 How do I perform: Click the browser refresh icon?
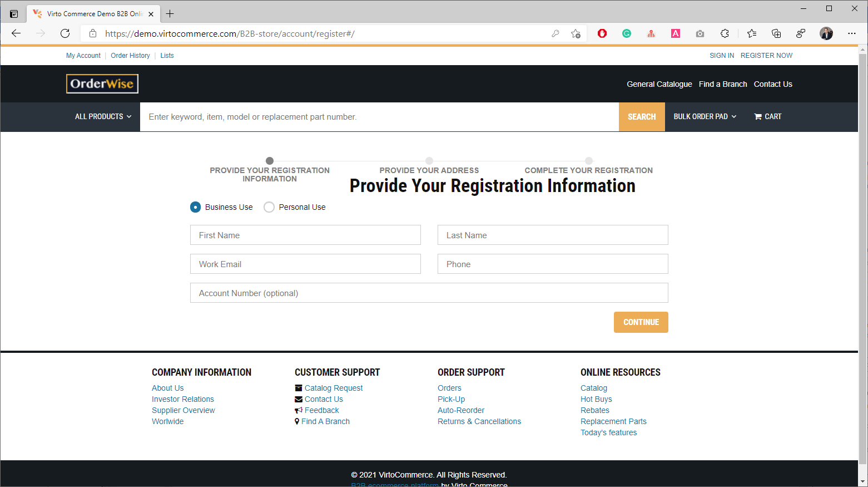[x=65, y=33]
